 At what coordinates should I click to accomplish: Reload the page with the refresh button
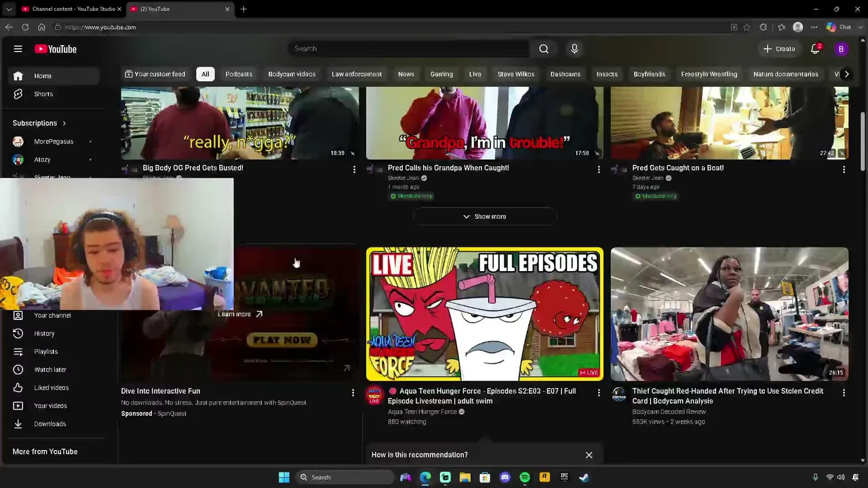[x=25, y=27]
